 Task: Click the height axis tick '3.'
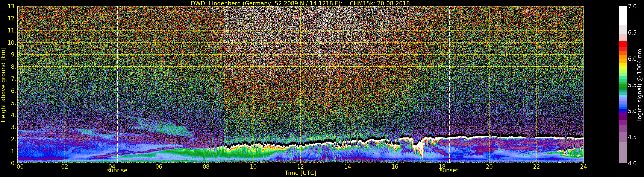click(x=14, y=127)
